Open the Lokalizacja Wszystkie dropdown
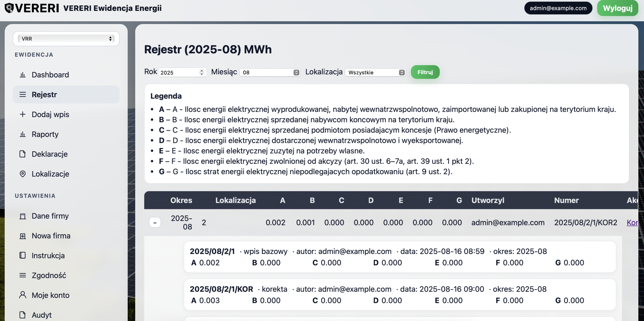This screenshot has height=321, width=644. click(375, 73)
